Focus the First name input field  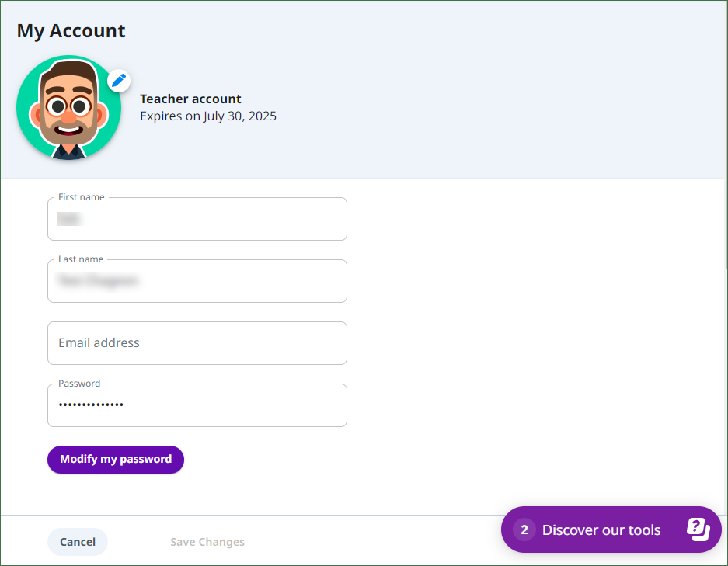pyautogui.click(x=197, y=219)
